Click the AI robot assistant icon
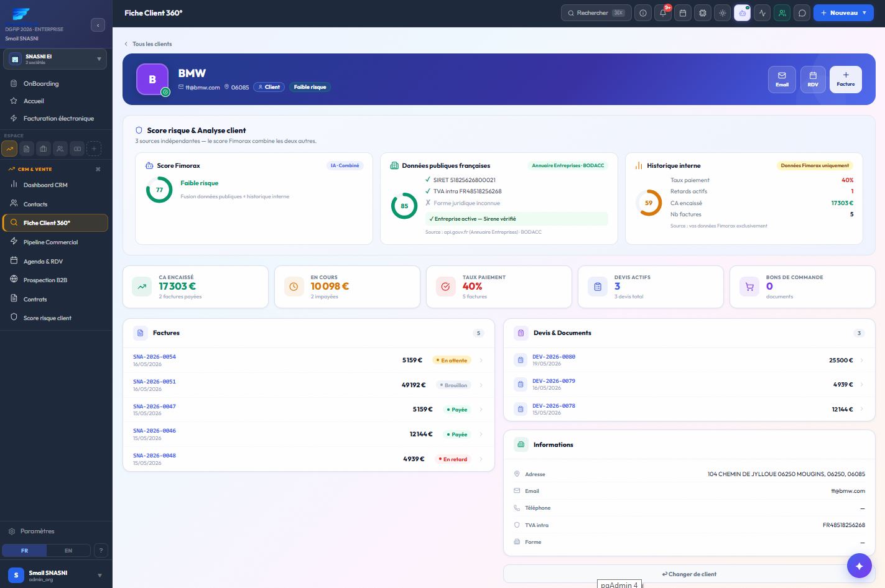This screenshot has width=885, height=588. (743, 13)
